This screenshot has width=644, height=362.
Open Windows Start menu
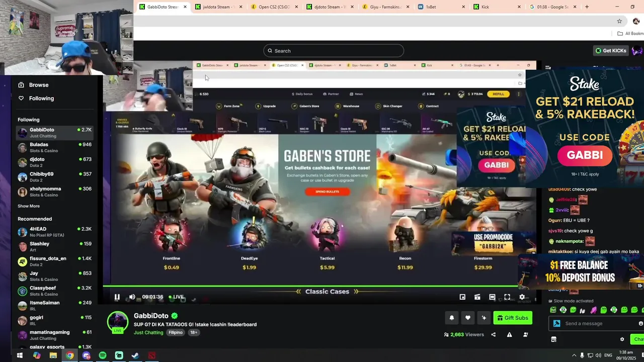[x=20, y=355]
